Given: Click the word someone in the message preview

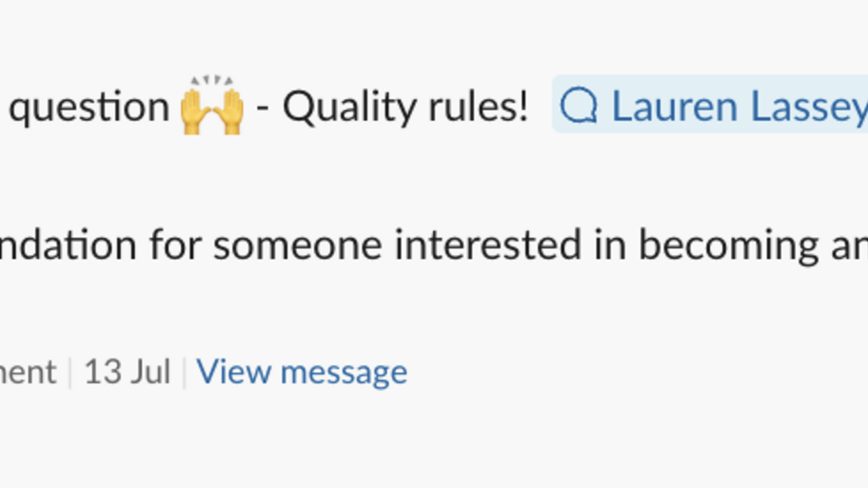Looking at the screenshot, I should click(298, 244).
